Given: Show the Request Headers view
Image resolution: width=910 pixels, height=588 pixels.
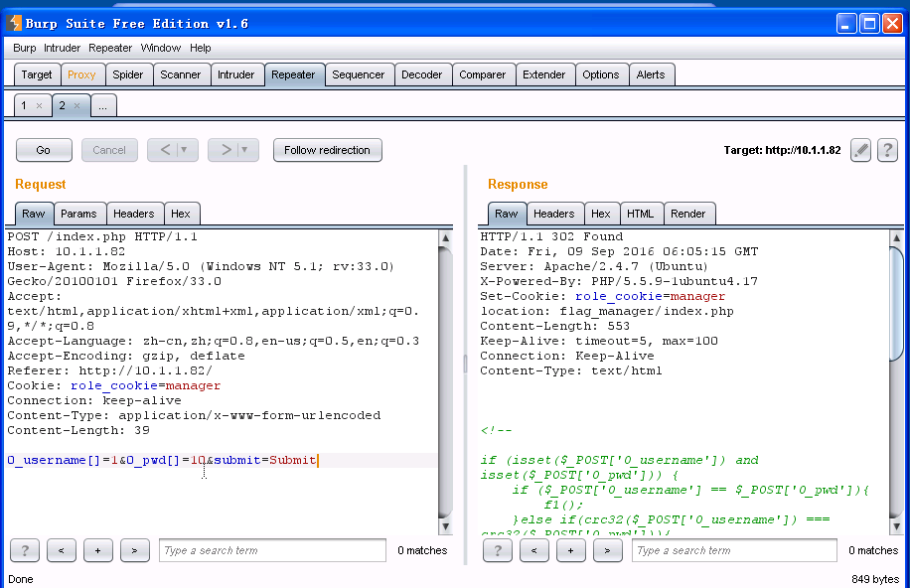Looking at the screenshot, I should coord(134,214).
